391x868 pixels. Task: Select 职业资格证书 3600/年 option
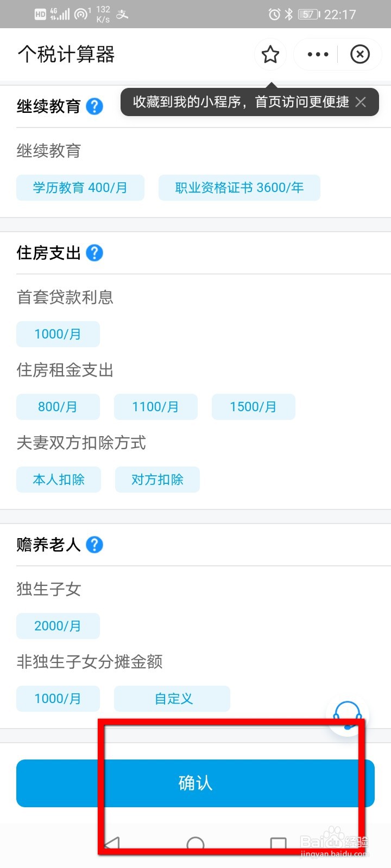coord(239,188)
